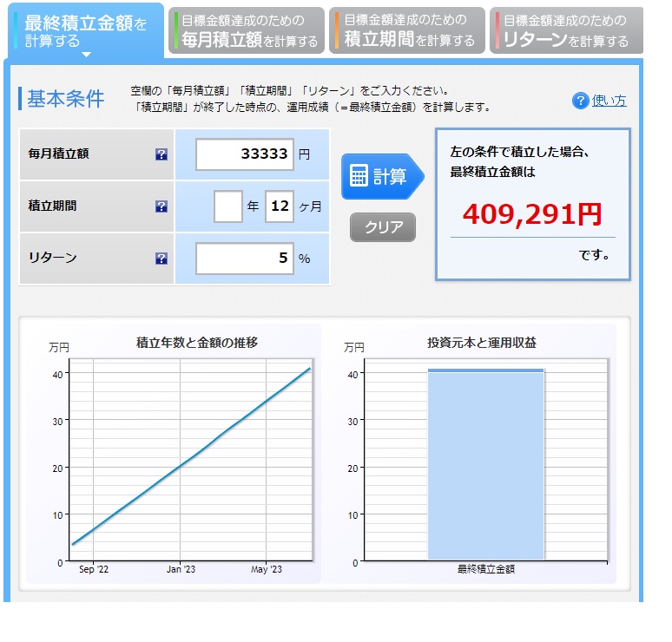672x642 pixels.
Task: Click help icon beside 毎月積立額 label
Action: tap(161, 154)
